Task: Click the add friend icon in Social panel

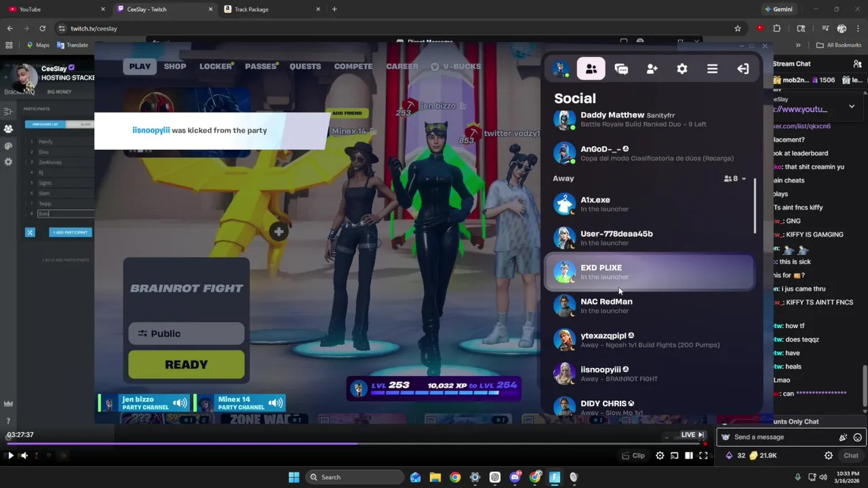Action: (652, 68)
